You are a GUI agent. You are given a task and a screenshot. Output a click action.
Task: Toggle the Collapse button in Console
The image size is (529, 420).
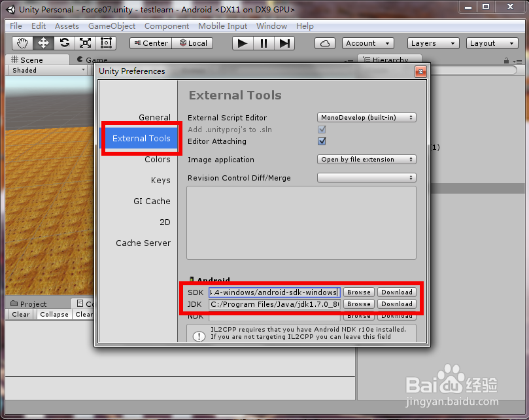click(54, 314)
